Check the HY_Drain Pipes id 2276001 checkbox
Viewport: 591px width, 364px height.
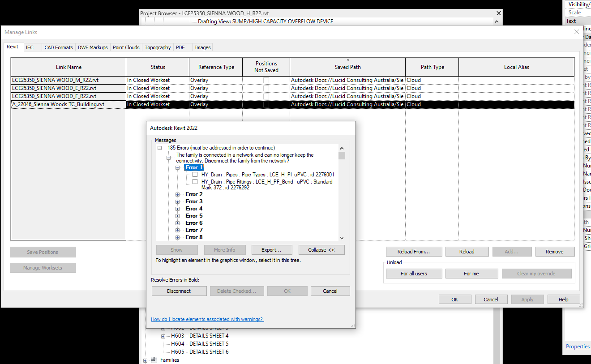pos(195,174)
